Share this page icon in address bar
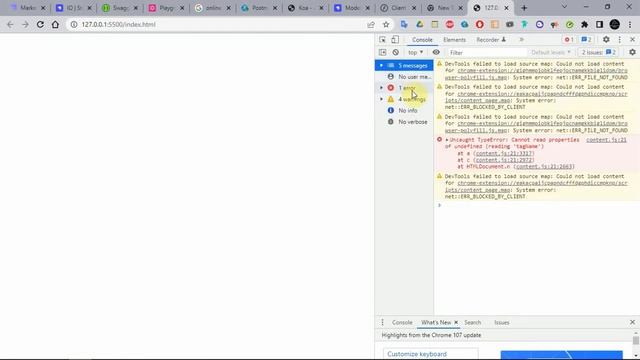This screenshot has width=640, height=360. (371, 24)
